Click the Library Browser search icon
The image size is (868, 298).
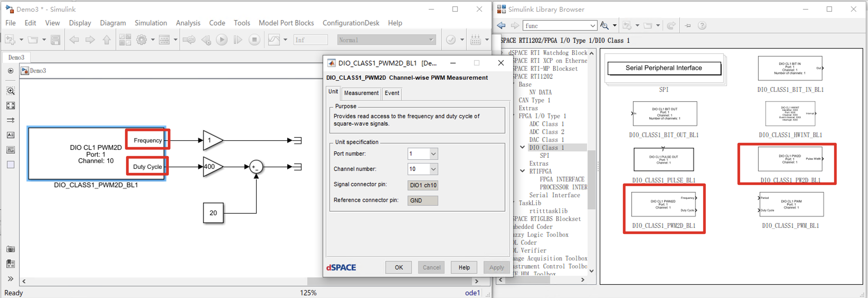tap(605, 26)
